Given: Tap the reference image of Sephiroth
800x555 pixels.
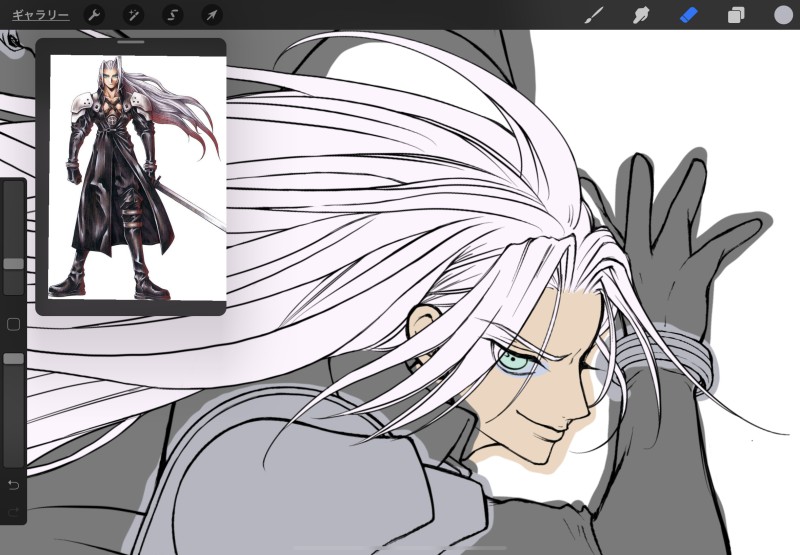Looking at the screenshot, I should pyautogui.click(x=137, y=178).
